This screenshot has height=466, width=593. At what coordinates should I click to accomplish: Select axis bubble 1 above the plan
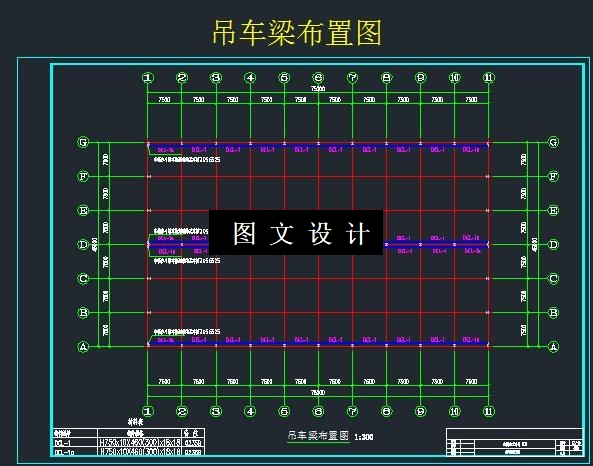tap(148, 78)
